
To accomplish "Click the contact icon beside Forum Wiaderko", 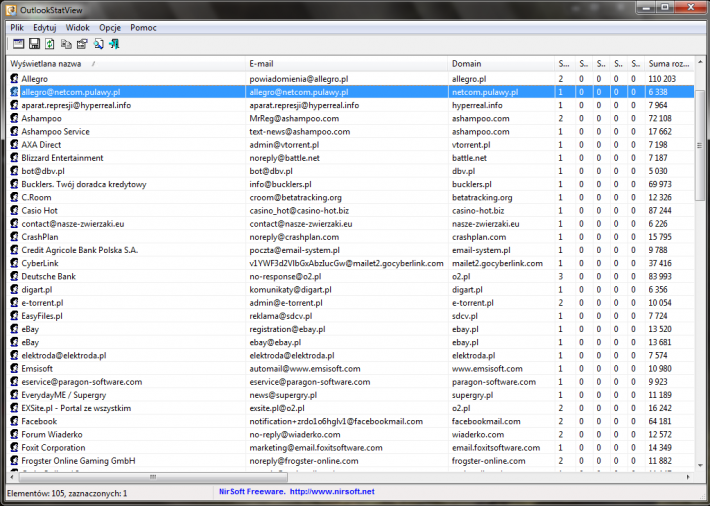I will (14, 434).
